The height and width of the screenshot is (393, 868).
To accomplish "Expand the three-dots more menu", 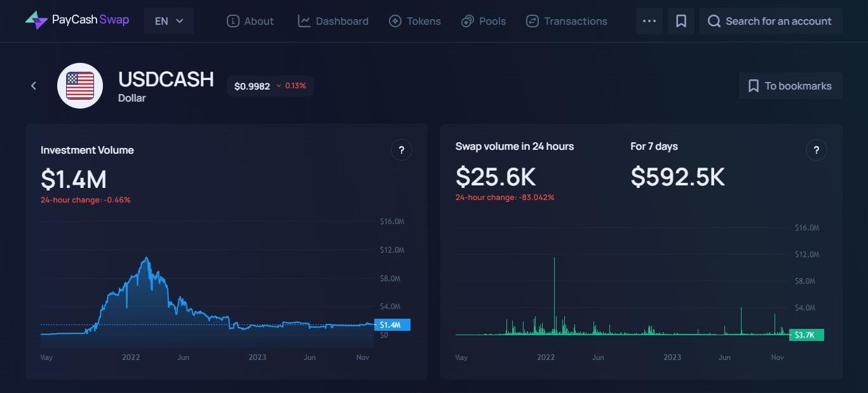I will (x=649, y=21).
